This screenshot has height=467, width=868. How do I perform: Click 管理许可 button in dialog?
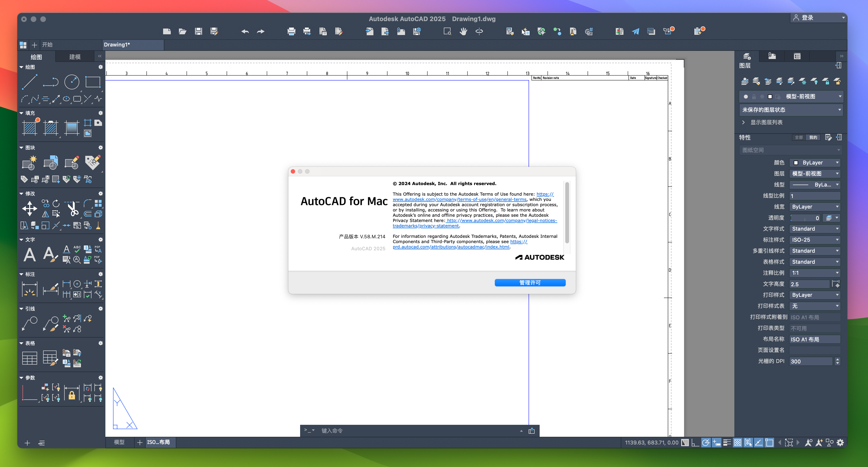pyautogui.click(x=529, y=282)
